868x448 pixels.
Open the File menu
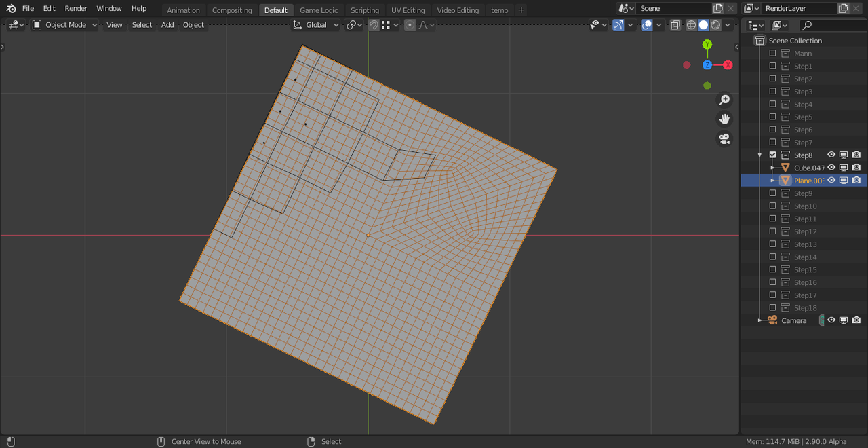point(28,8)
